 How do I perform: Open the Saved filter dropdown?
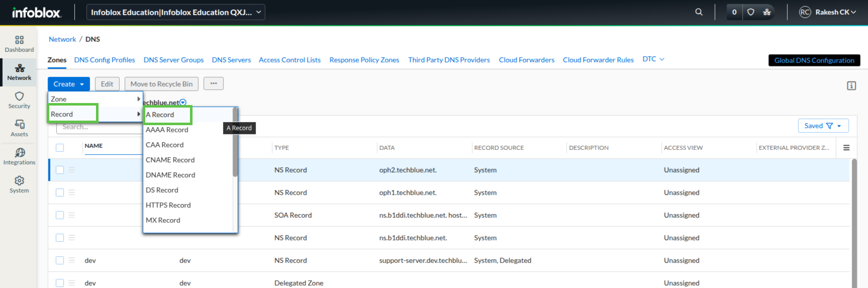tap(823, 126)
